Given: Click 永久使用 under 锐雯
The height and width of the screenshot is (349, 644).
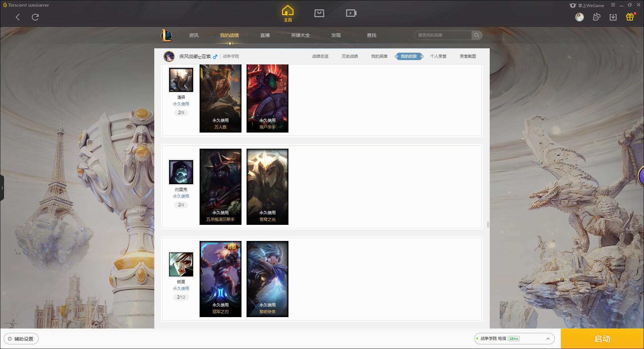Looking at the screenshot, I should 181,289.
